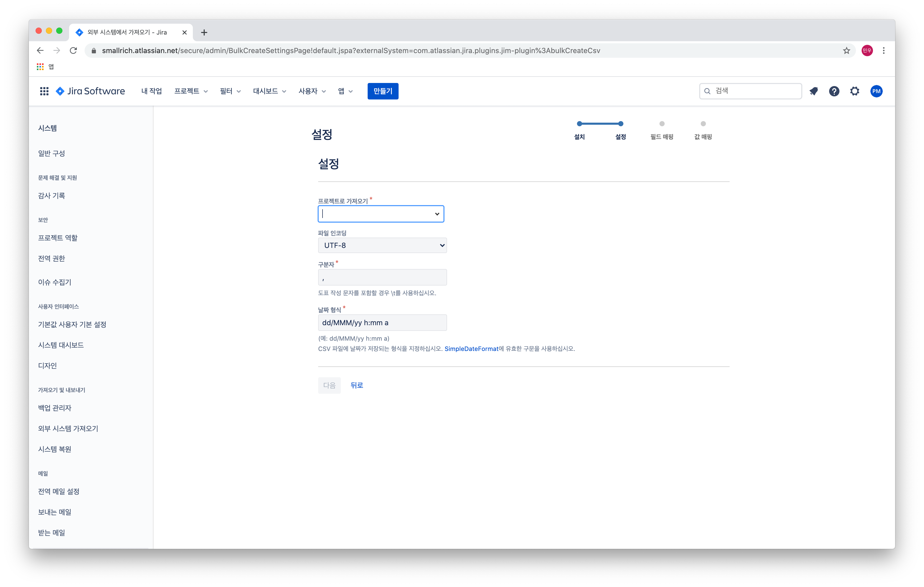Open the Jira app switcher grid icon

point(44,91)
